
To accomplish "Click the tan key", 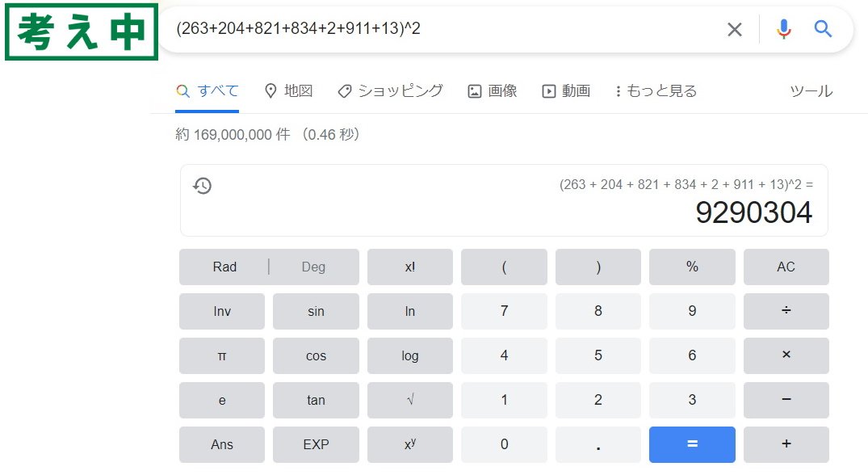I will tap(316, 400).
